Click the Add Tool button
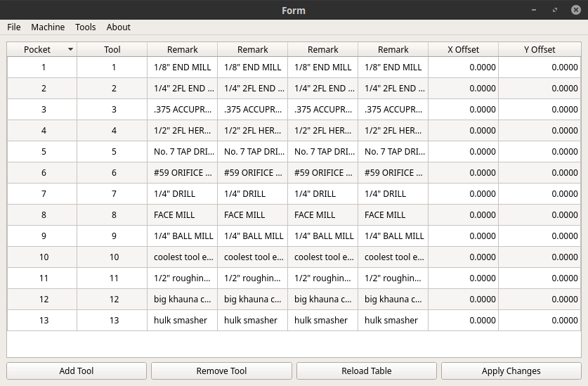The height and width of the screenshot is (386, 588). tap(77, 371)
